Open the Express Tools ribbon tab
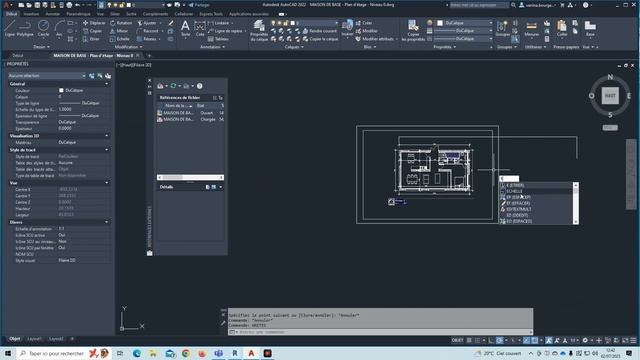Image resolution: width=640 pixels, height=360 pixels. 211,13
